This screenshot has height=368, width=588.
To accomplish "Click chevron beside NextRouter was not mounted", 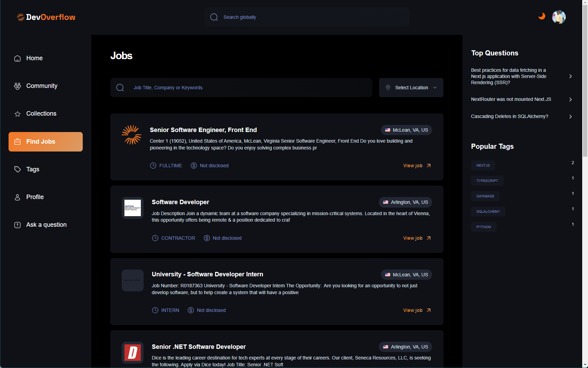I will click(571, 100).
